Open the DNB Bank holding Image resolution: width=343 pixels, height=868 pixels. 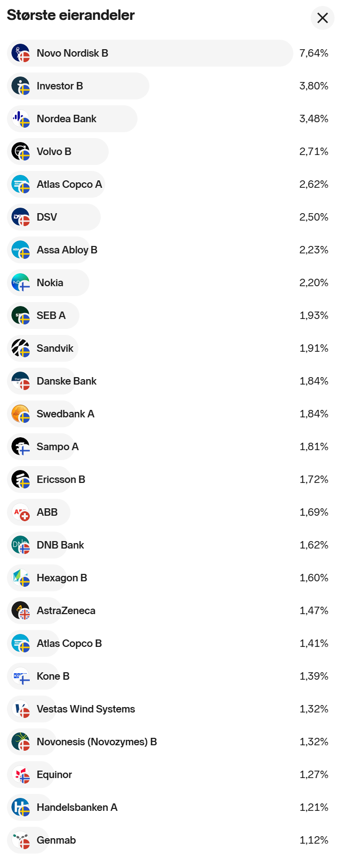(60, 545)
